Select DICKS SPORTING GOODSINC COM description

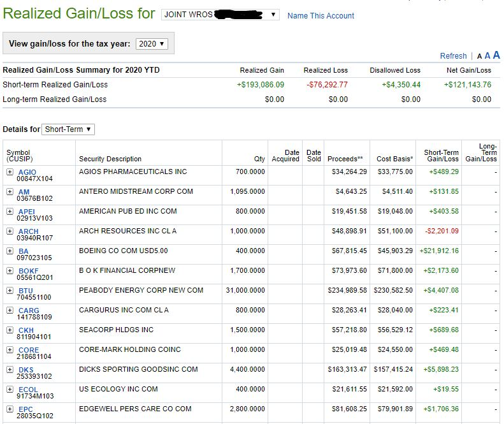(138, 369)
